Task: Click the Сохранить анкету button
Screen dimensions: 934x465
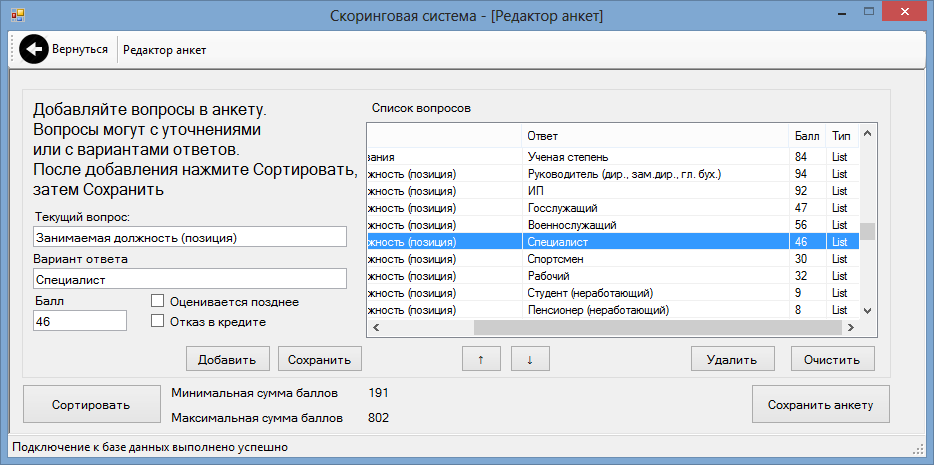Action: pyautogui.click(x=821, y=405)
